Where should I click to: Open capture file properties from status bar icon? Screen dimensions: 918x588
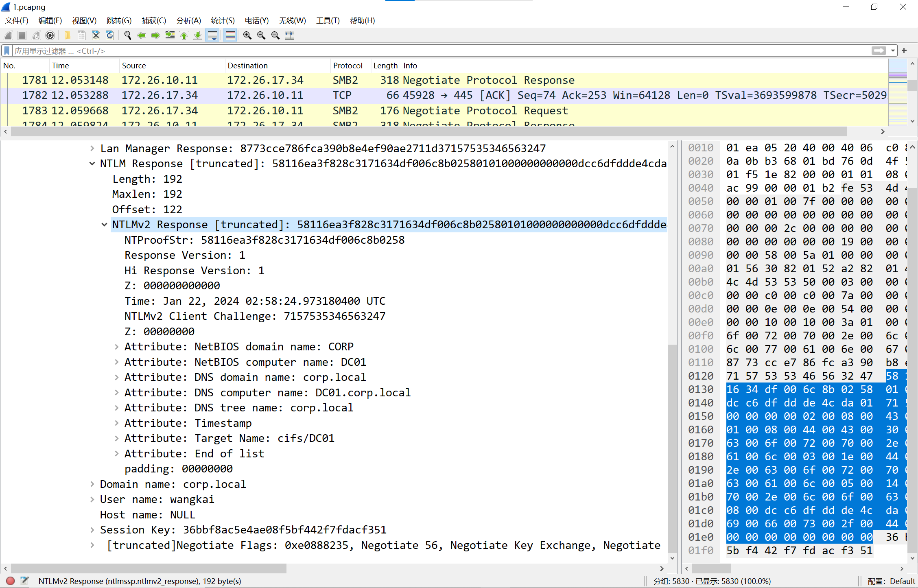[x=24, y=581]
